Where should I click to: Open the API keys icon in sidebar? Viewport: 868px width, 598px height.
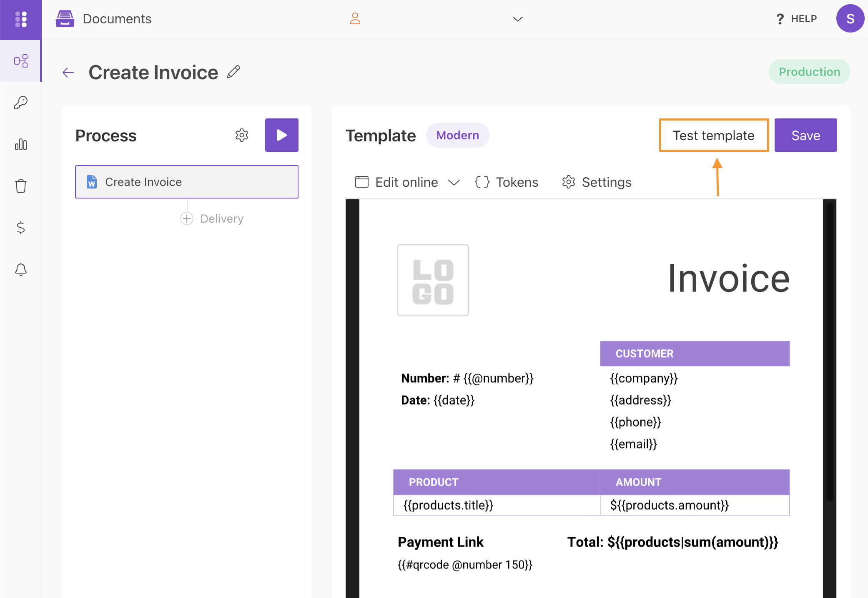click(x=21, y=103)
